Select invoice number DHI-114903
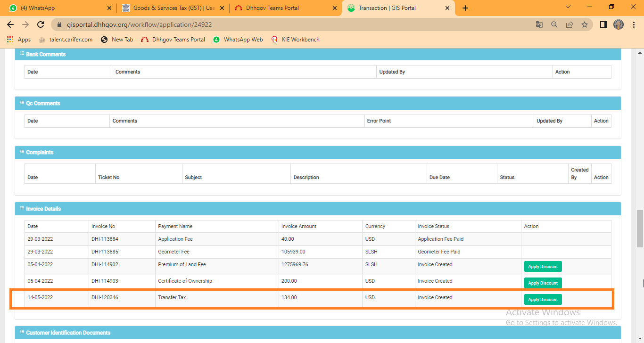644x343 pixels. coord(105,281)
